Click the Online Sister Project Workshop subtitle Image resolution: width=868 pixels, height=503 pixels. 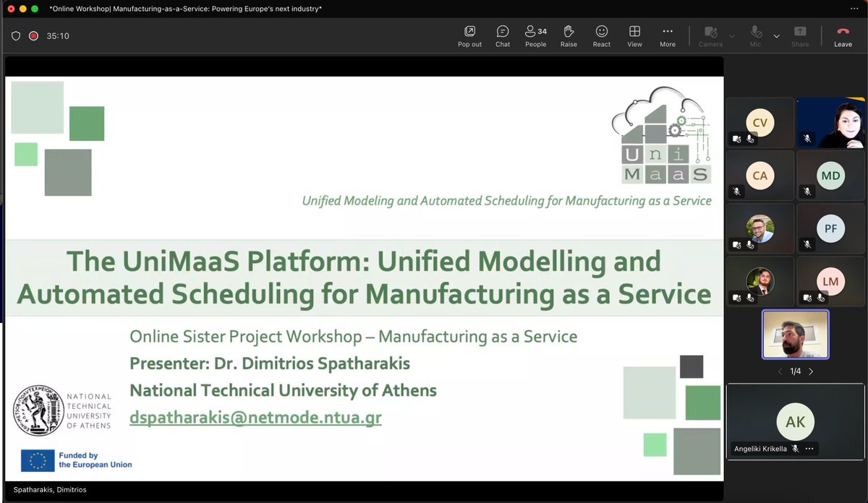[354, 336]
